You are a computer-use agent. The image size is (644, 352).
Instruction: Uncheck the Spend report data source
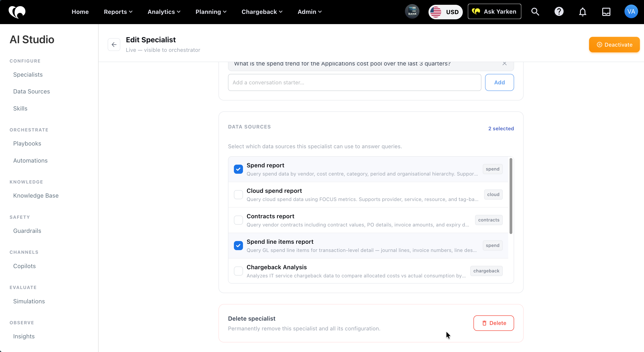(238, 169)
